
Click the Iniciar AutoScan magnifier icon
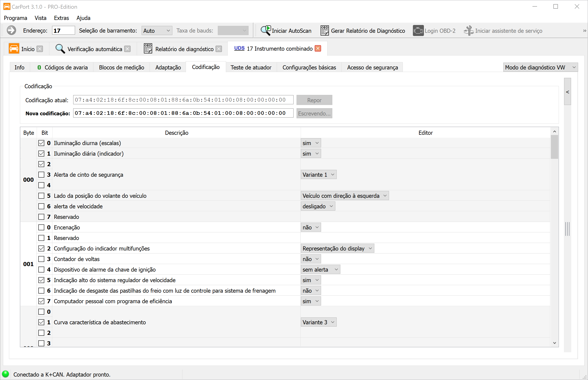(x=266, y=31)
